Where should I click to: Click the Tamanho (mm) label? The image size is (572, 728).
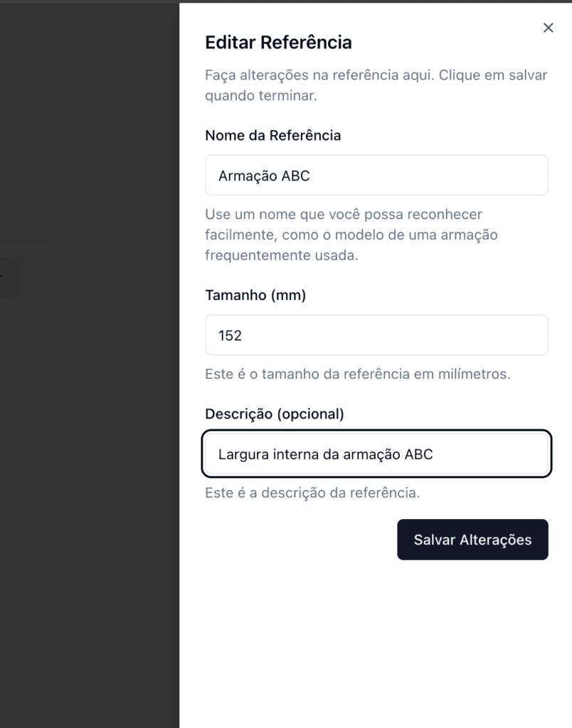tap(255, 294)
